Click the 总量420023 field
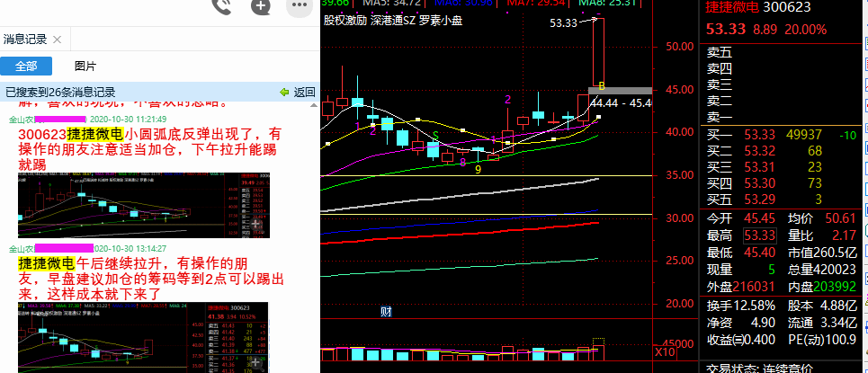This screenshot has height=373, width=868. point(822,270)
